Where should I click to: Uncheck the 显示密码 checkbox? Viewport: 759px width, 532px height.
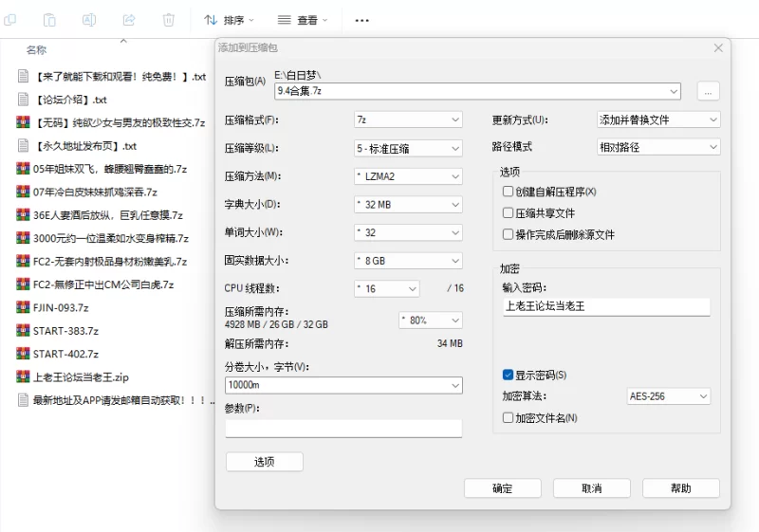508,375
